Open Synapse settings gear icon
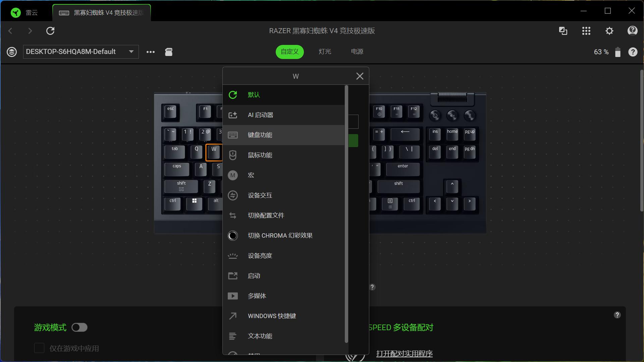The width and height of the screenshot is (644, 362). pos(609,31)
